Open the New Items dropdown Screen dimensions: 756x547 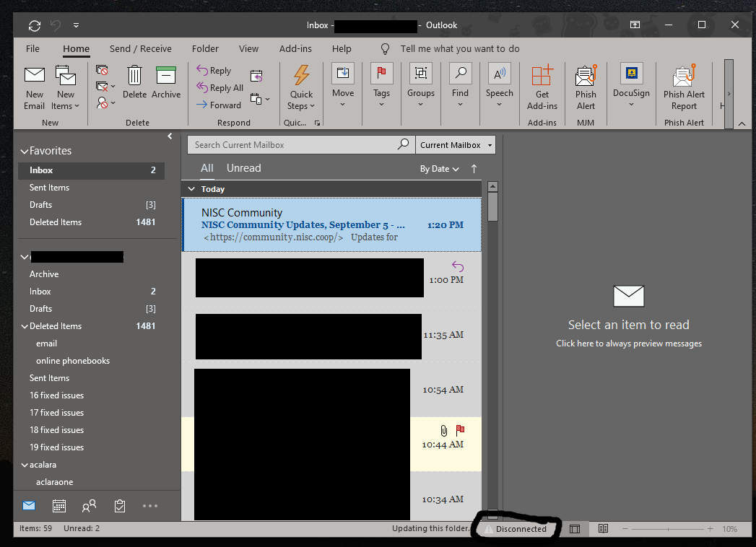65,88
